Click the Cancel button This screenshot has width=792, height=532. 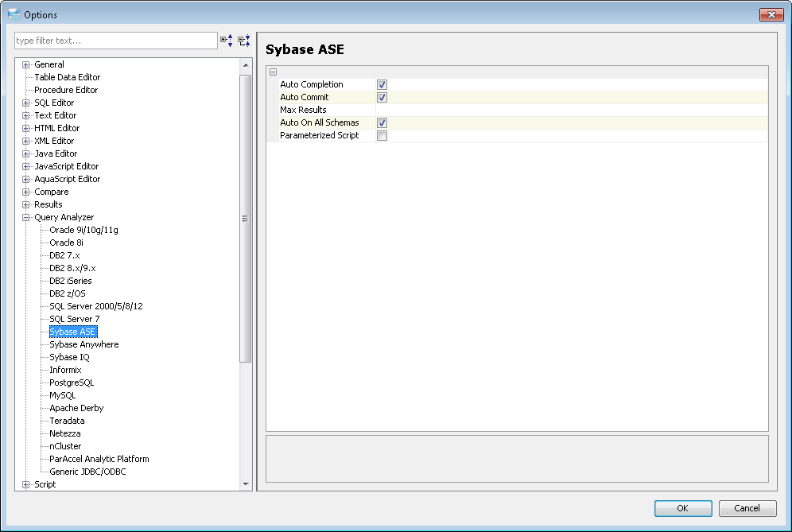(x=747, y=508)
